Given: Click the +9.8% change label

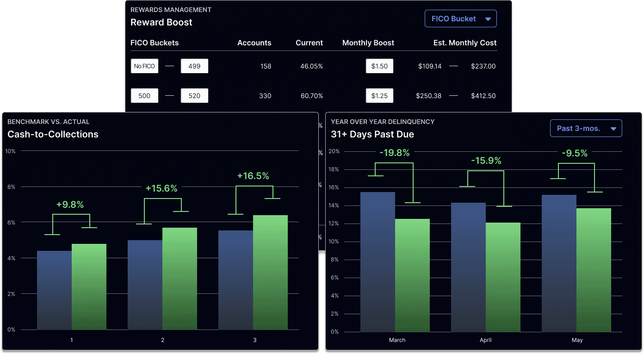Looking at the screenshot, I should (70, 205).
